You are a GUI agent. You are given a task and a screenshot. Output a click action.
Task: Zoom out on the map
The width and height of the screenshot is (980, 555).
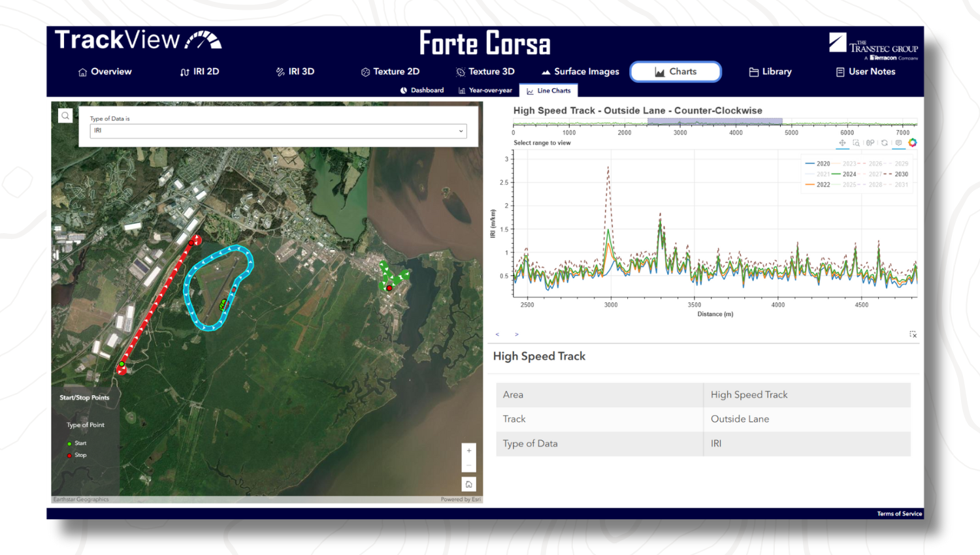pyautogui.click(x=468, y=465)
